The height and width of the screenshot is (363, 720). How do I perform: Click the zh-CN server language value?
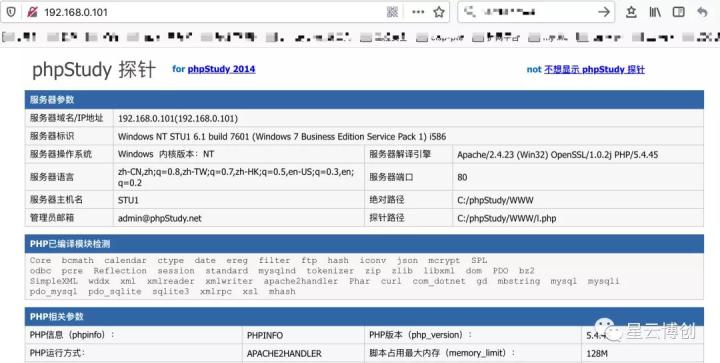pos(236,177)
